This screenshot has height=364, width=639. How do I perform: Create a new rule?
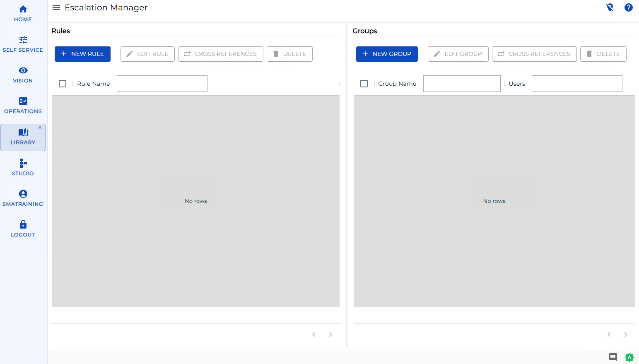(x=82, y=54)
